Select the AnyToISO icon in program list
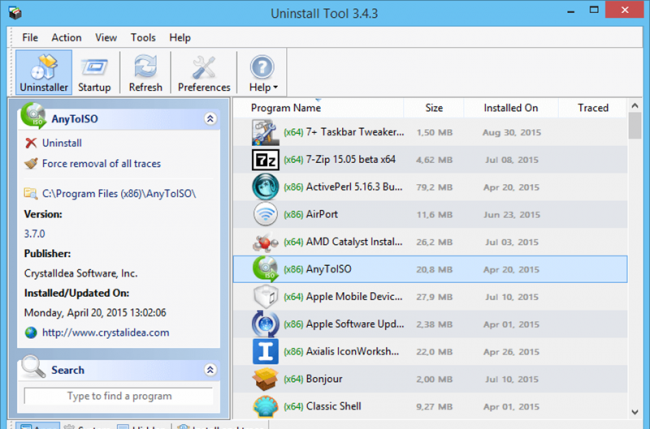This screenshot has height=429, width=650. (x=265, y=269)
